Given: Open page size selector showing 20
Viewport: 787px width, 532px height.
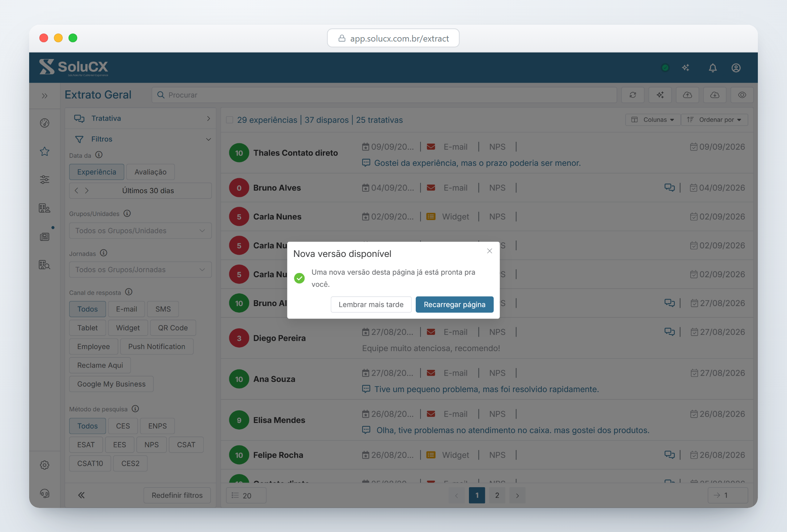Looking at the screenshot, I should (246, 496).
